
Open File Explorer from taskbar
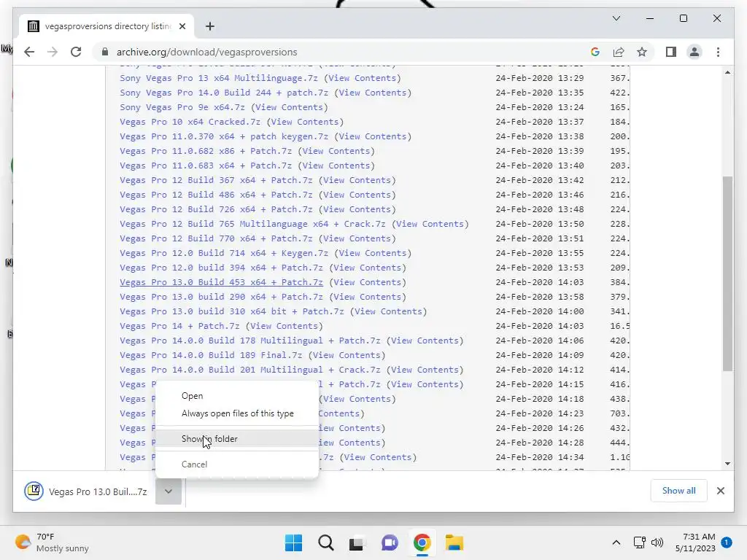point(454,542)
